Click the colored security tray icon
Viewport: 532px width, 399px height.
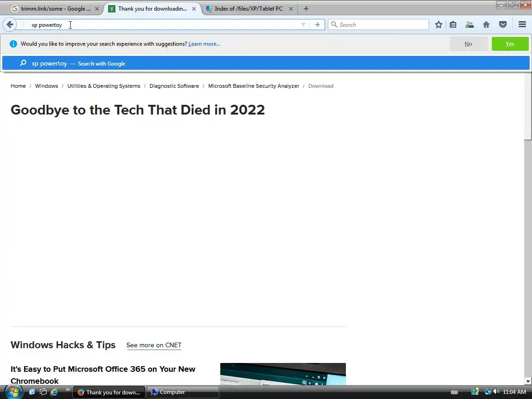pyautogui.click(x=475, y=392)
